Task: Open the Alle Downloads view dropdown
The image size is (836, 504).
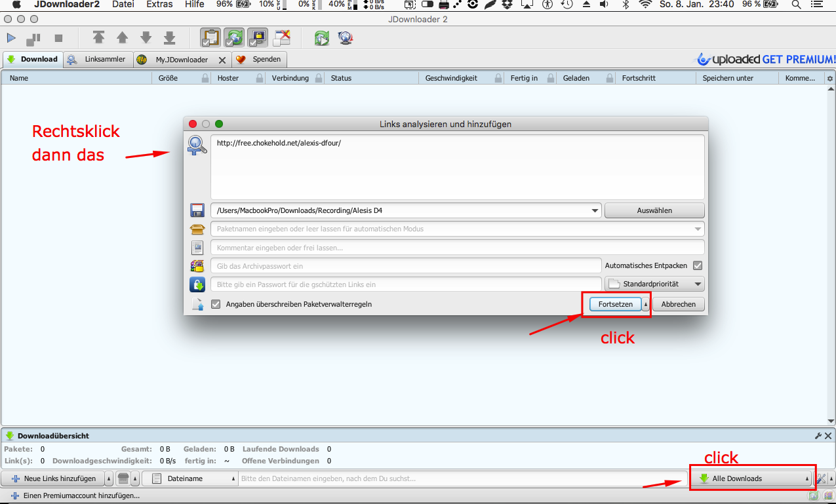Action: (750, 478)
